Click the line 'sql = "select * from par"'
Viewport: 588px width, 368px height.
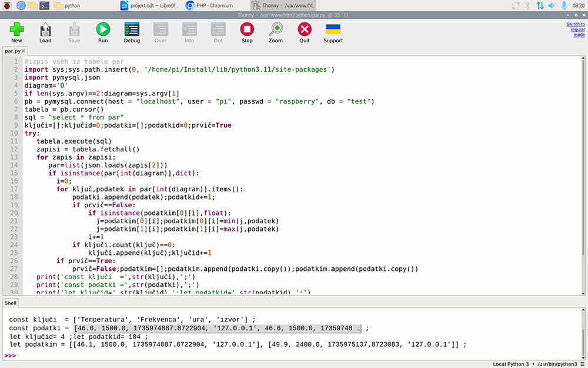pos(74,117)
